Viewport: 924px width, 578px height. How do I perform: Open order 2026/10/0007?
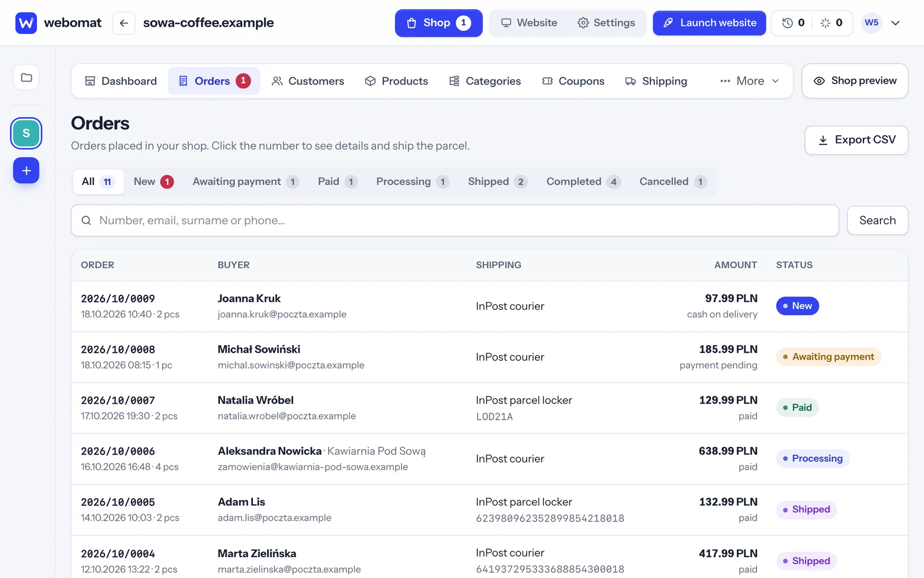(118, 401)
